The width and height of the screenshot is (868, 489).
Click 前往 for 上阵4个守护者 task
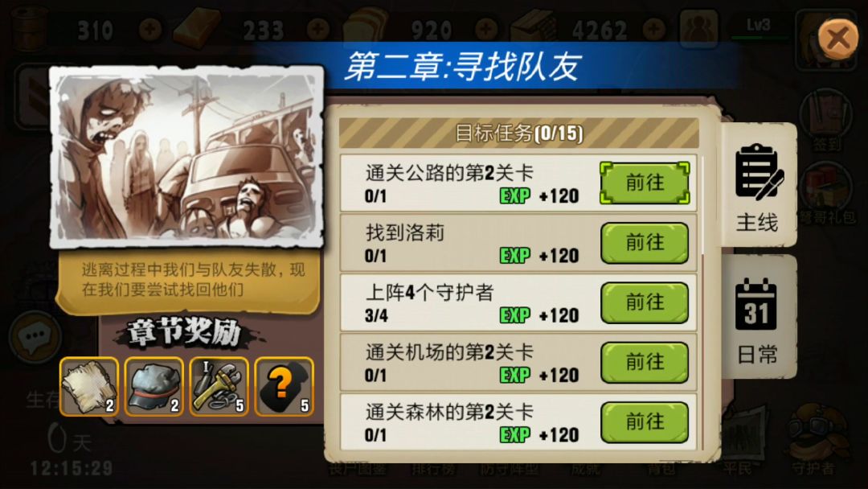(x=645, y=302)
